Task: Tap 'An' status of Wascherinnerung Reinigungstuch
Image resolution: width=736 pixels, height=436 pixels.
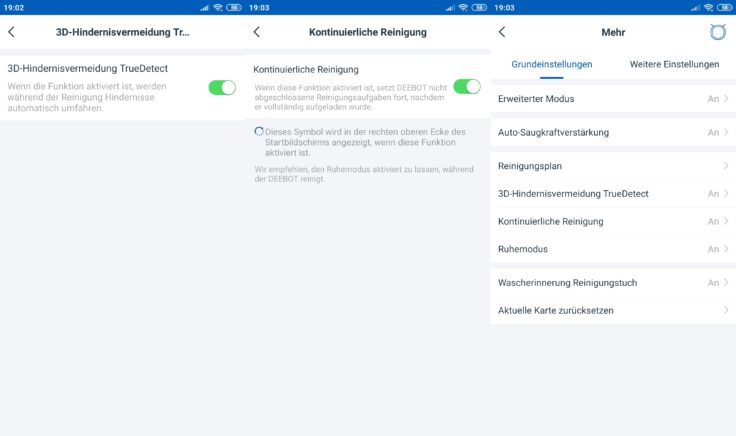Action: click(x=713, y=283)
